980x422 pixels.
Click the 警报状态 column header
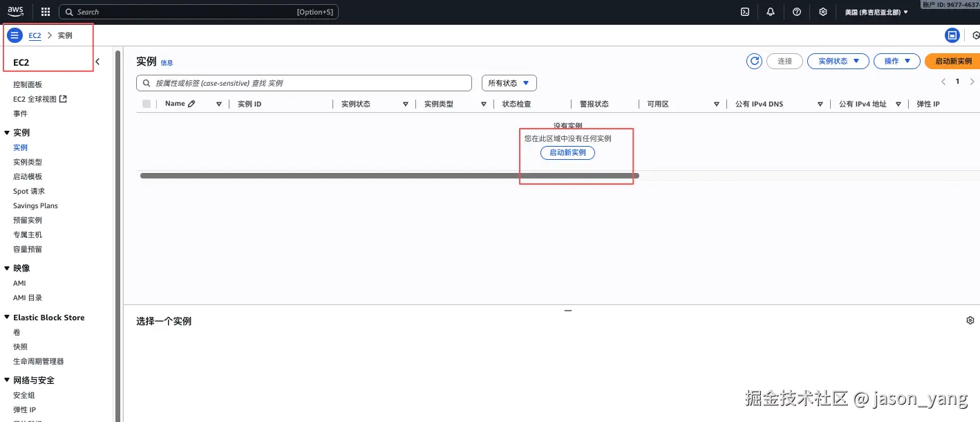594,104
